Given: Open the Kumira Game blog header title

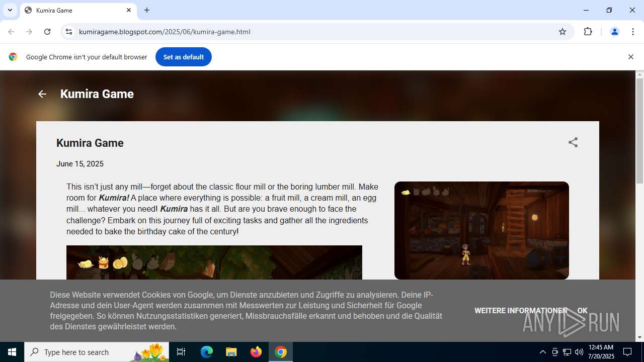Looking at the screenshot, I should (x=97, y=94).
